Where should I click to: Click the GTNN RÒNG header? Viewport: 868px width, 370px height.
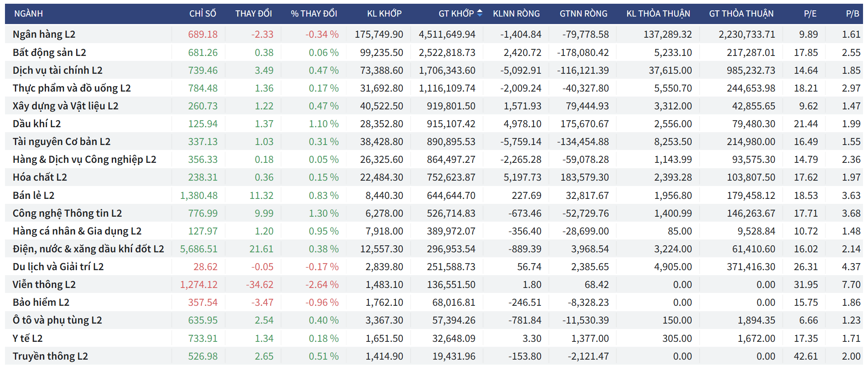583,14
